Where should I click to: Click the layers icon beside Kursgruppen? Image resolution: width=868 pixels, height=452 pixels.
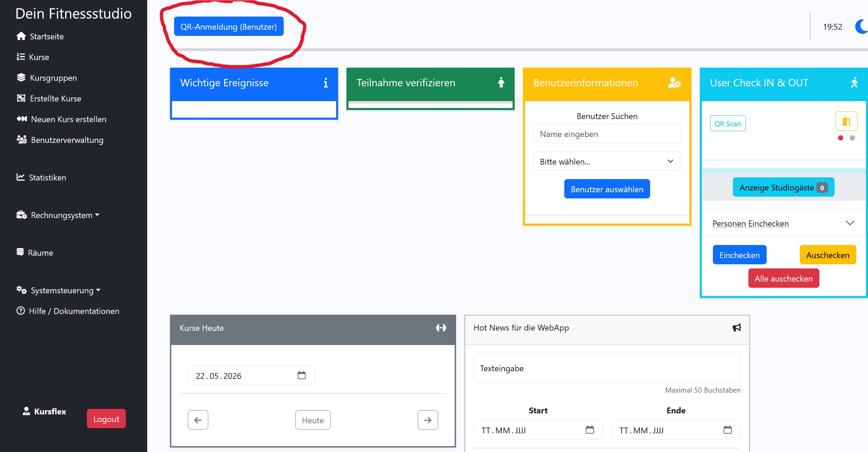point(21,77)
